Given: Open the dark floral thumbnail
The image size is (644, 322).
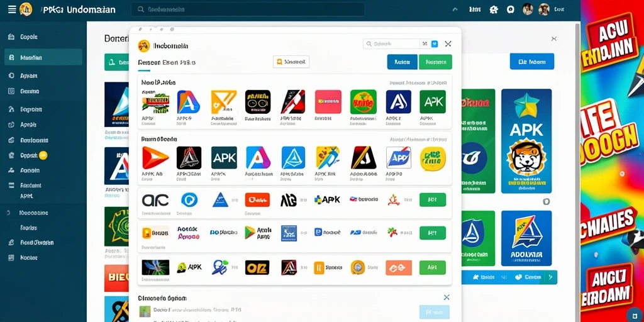Looking at the screenshot, I should [155, 267].
